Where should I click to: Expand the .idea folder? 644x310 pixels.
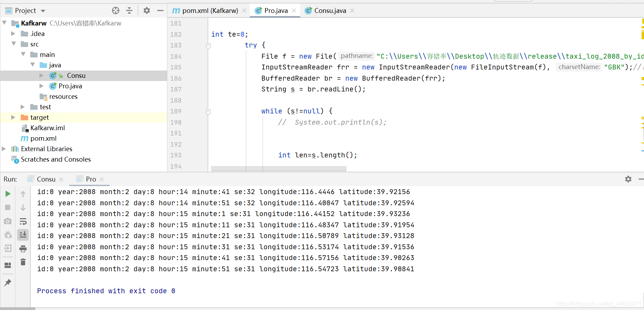pyautogui.click(x=13, y=34)
